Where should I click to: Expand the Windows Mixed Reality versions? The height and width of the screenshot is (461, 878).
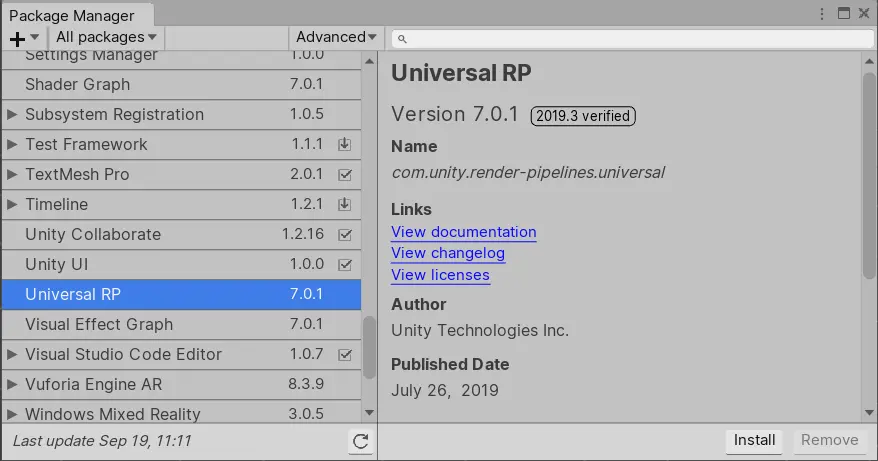[x=12, y=414]
